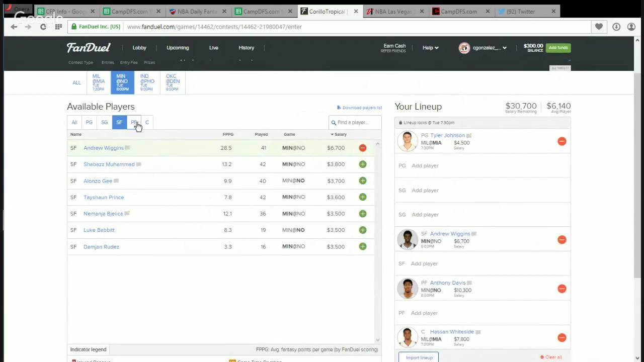The height and width of the screenshot is (362, 644).
Task: Remove Andrew Wiggins from the available players list
Action: 362,148
